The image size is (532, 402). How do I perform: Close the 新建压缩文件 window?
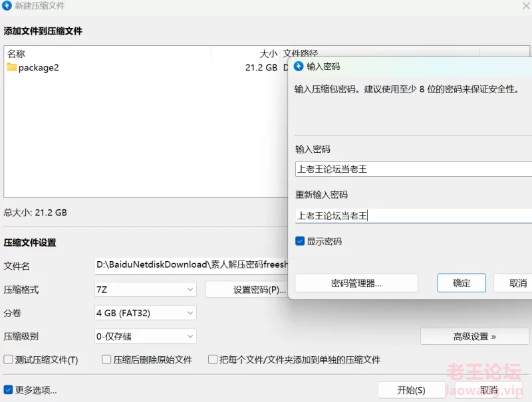526,6
